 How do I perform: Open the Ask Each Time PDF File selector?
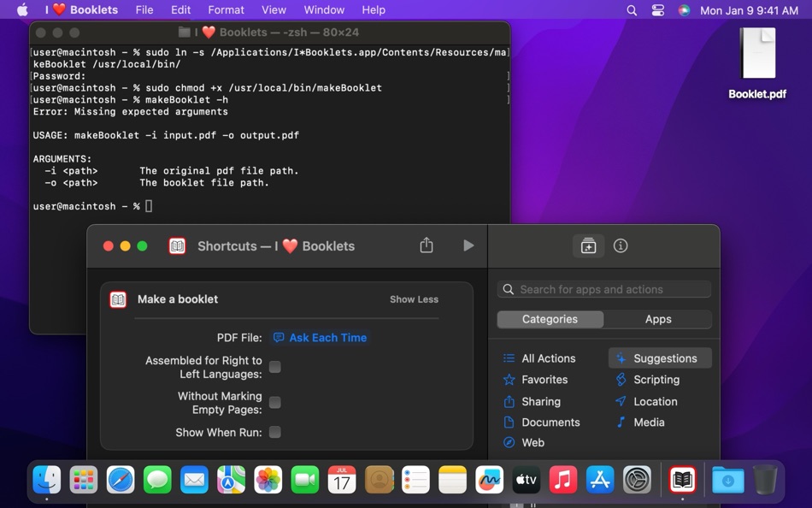[x=320, y=337]
